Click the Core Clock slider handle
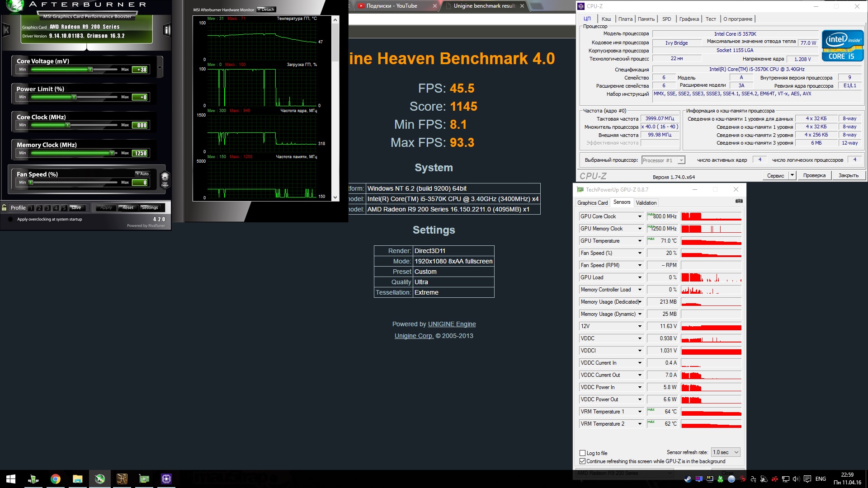The width and height of the screenshot is (868, 488). (68, 125)
